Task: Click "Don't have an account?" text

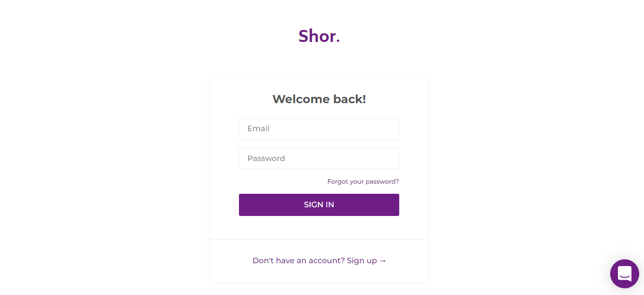Action: pyautogui.click(x=298, y=261)
